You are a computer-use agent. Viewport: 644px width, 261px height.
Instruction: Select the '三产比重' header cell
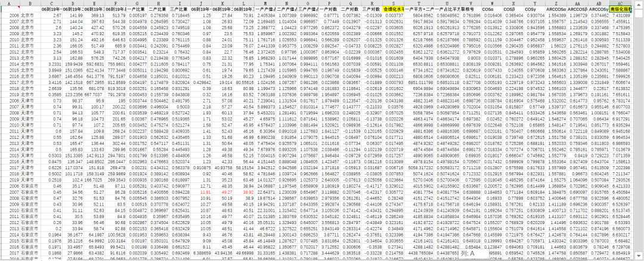coord(180,8)
